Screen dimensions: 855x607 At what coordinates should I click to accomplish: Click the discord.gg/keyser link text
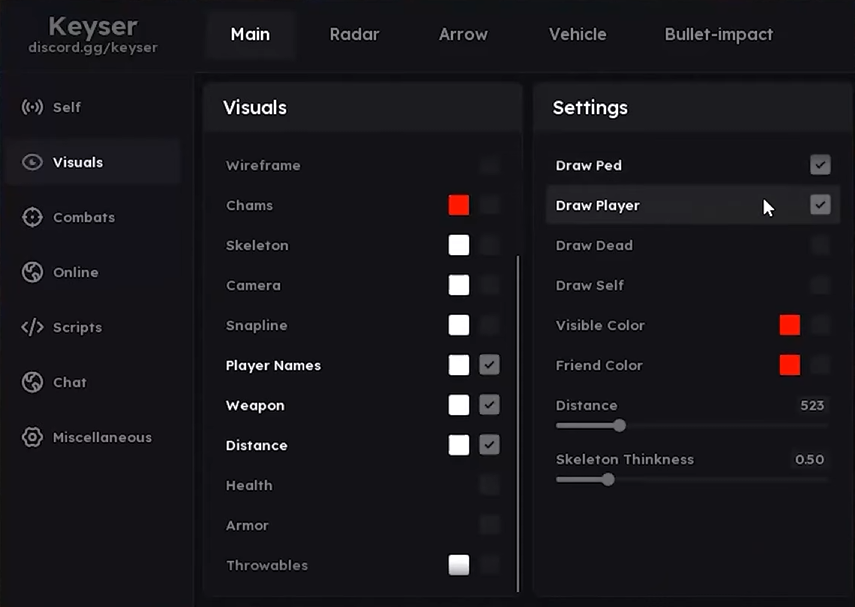pyautogui.click(x=92, y=48)
